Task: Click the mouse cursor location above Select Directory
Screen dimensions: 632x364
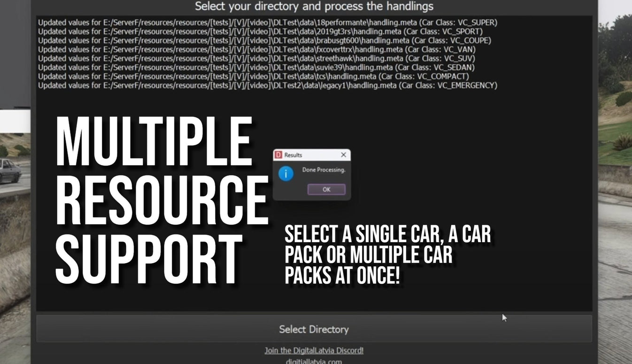Action: 504,318
